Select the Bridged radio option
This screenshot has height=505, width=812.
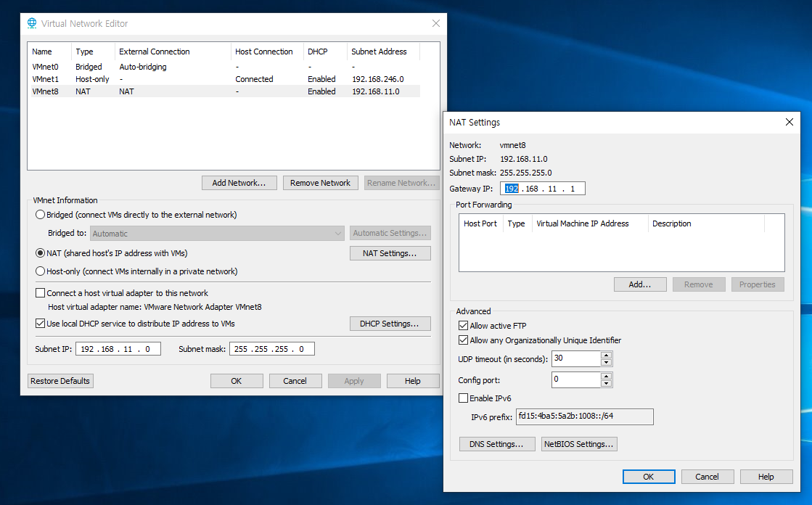click(40, 215)
